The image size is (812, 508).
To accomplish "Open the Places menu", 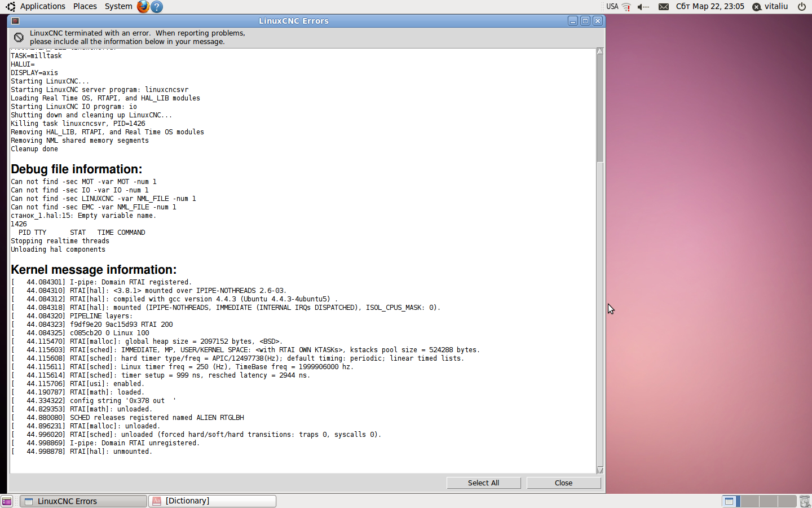I will pos(85,6).
